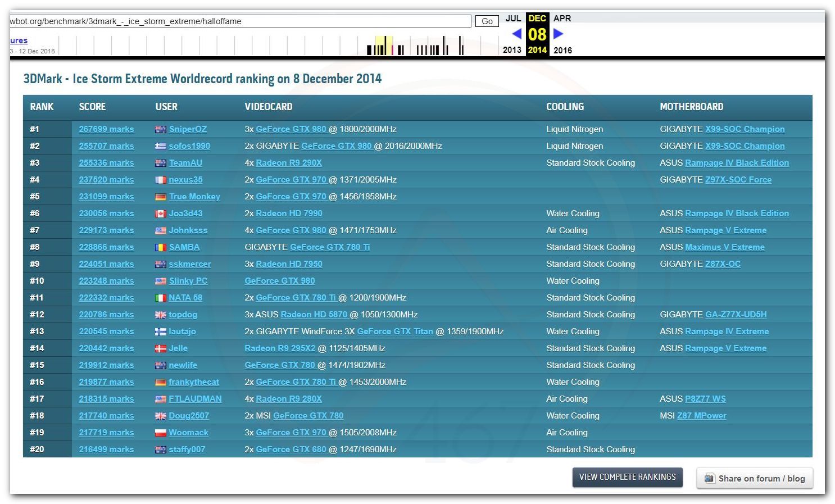Open GeForce GTX 680 videocard link
Image resolution: width=835 pixels, height=504 pixels.
coord(291,449)
